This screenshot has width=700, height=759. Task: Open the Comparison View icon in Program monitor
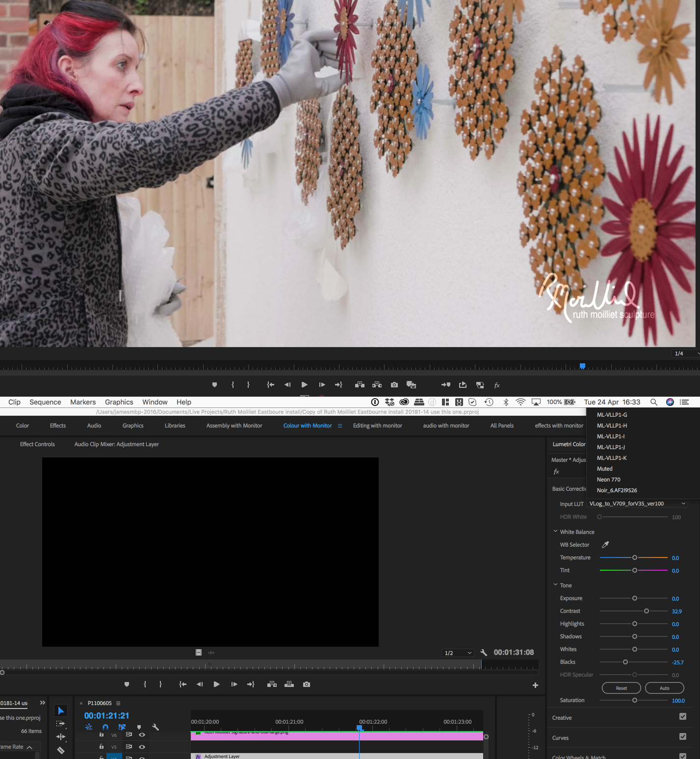(x=411, y=385)
